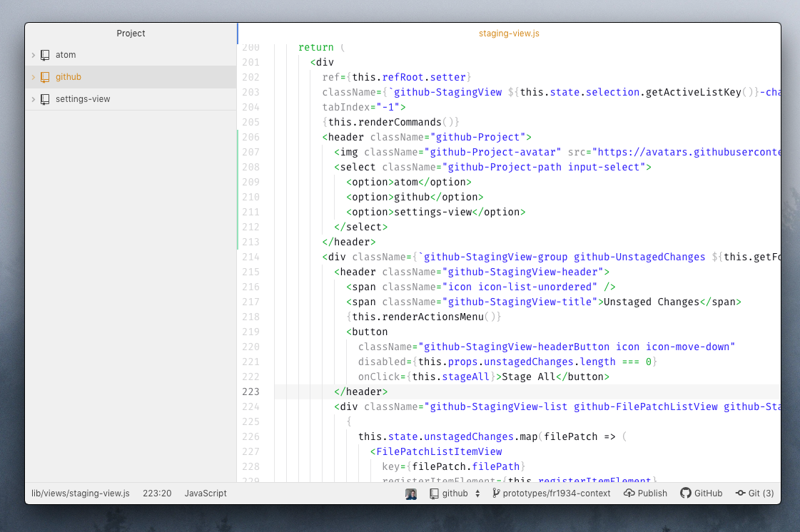
Task: Click the filePatch.filePath key expression
Action: 466,466
